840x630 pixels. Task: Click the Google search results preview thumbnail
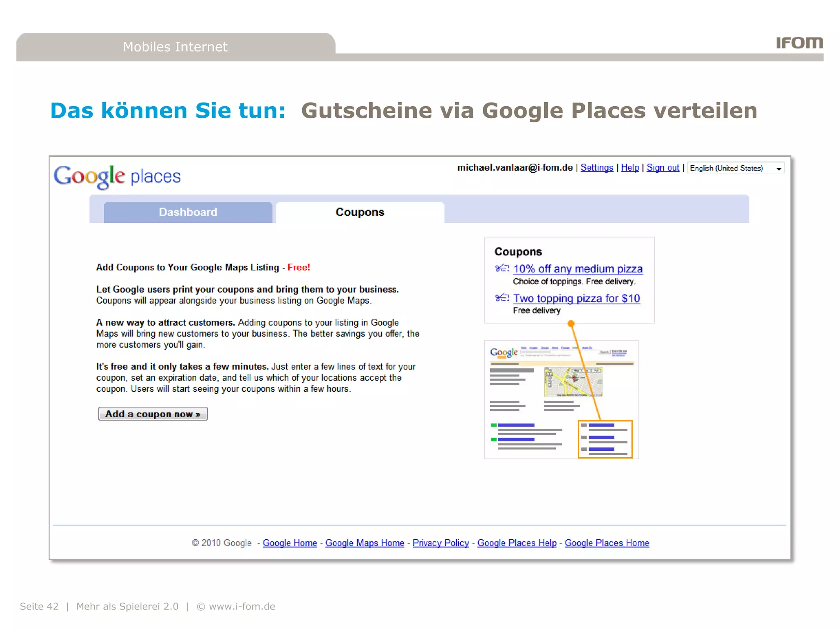click(562, 399)
